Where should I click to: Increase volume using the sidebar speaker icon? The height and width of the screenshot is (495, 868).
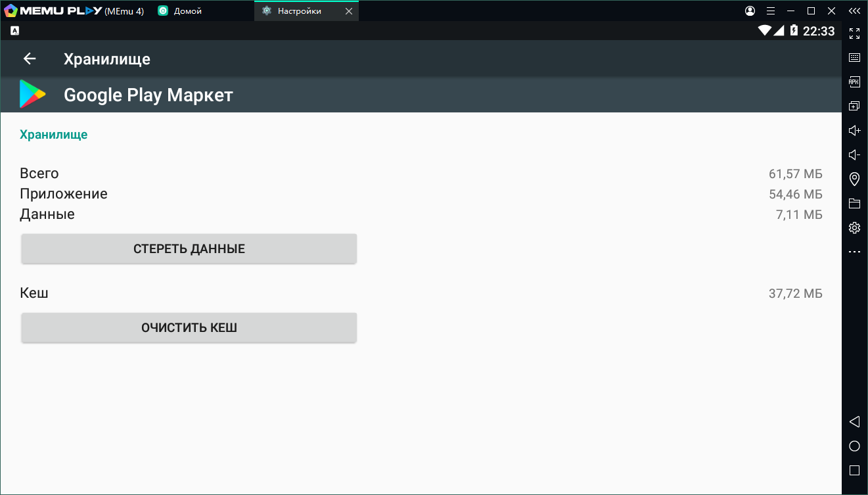coord(854,131)
